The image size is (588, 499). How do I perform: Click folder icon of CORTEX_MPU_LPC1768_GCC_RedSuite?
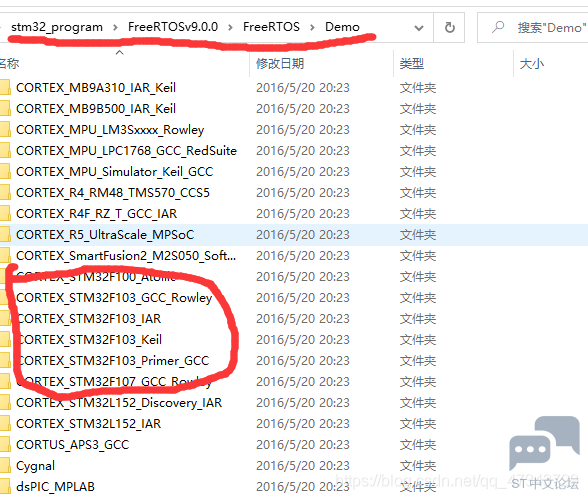(5, 151)
